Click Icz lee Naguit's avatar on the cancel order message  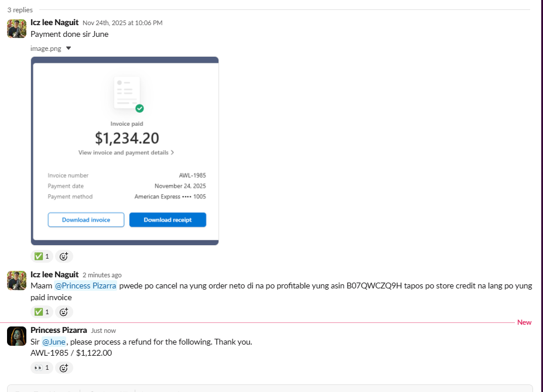pyautogui.click(x=16, y=280)
